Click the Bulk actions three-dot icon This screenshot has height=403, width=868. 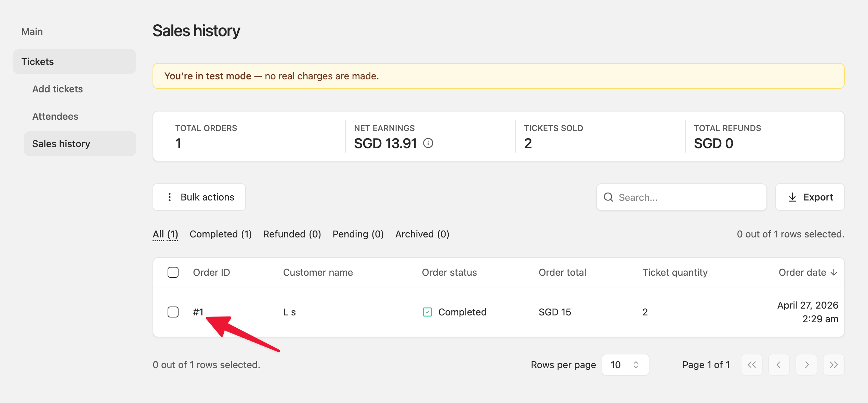(x=169, y=197)
